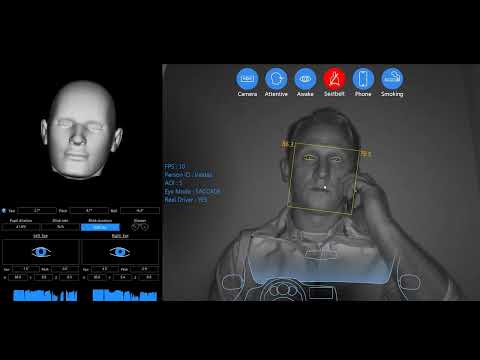Viewport: 480px width, 360px height.
Task: Click the Attentive status icon
Action: click(x=276, y=79)
